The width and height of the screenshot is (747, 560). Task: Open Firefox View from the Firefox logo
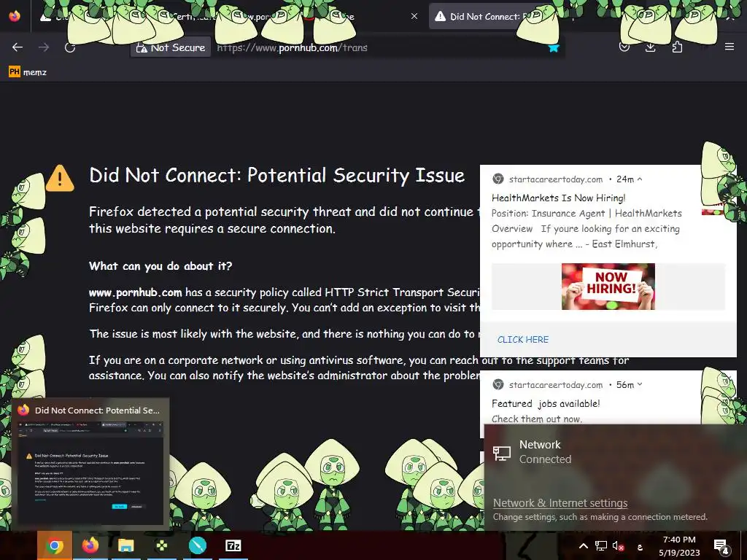click(15, 16)
